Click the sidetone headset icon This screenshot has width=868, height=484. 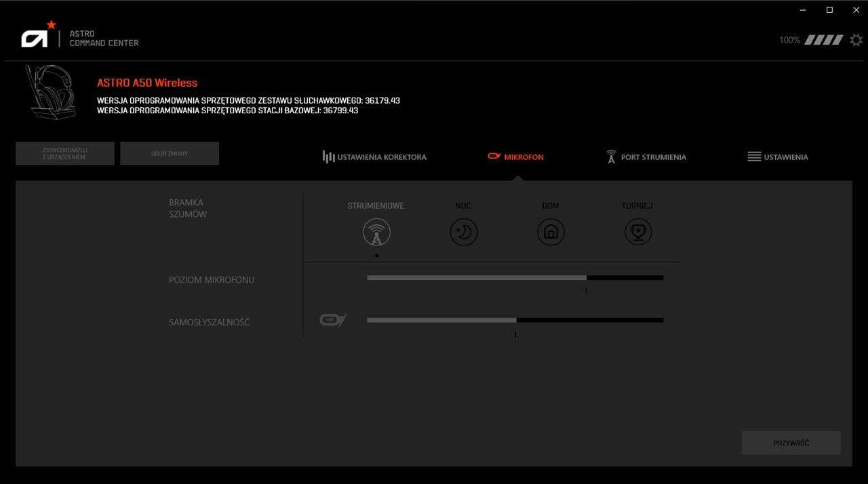tap(333, 320)
